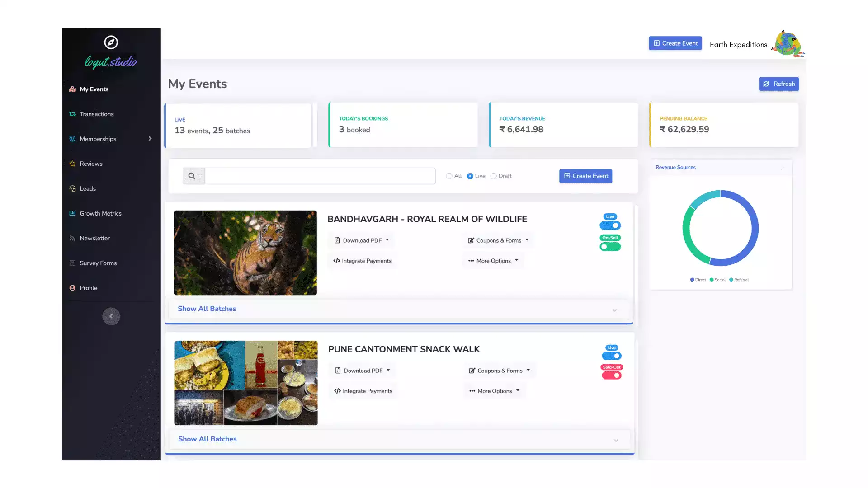Open Transactions in the sidebar
Viewport: 868px width, 488px height.
coord(97,114)
